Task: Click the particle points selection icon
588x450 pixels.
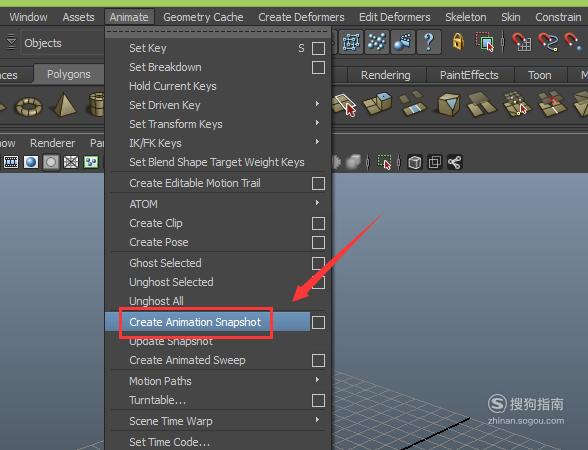Action: [x=377, y=42]
